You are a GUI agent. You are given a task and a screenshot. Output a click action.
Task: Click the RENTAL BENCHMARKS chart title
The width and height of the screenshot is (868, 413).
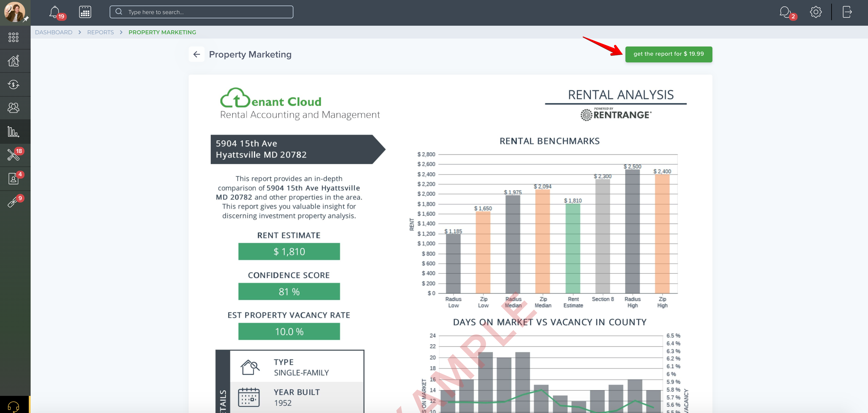click(x=549, y=141)
